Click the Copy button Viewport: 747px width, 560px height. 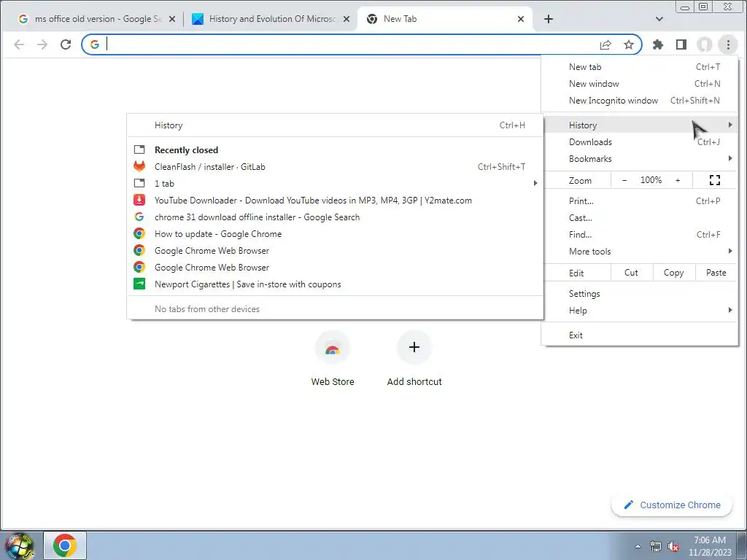(673, 273)
